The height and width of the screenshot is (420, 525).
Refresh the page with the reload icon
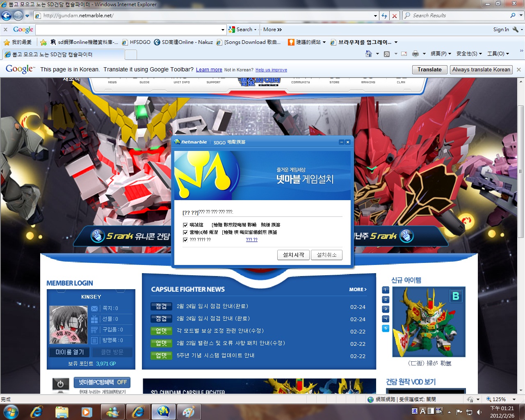384,16
